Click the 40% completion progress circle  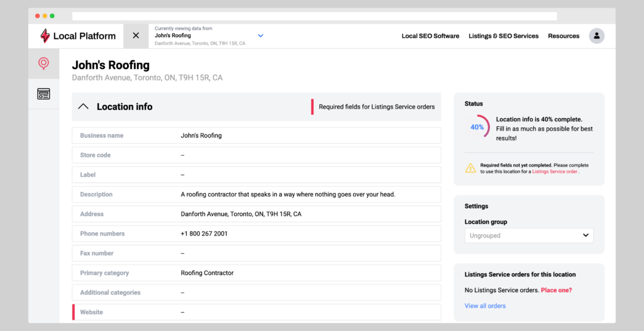click(x=477, y=127)
